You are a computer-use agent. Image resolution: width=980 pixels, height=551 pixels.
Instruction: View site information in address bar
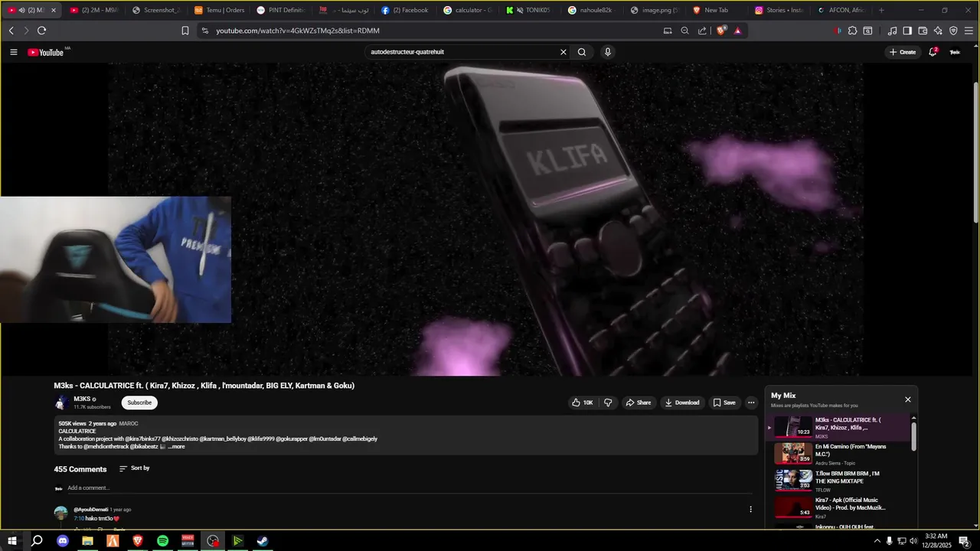click(204, 31)
